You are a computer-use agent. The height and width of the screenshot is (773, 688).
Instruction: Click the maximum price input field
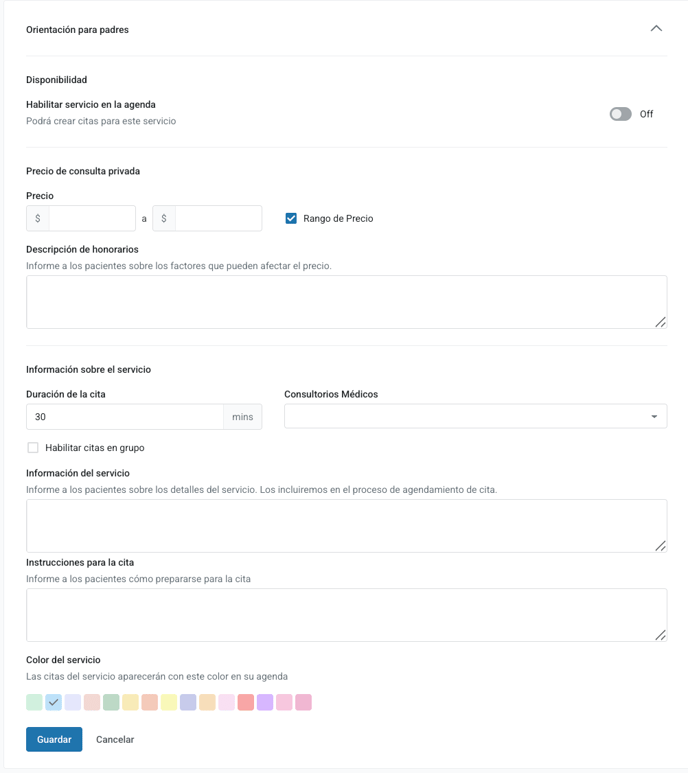pyautogui.click(x=218, y=218)
